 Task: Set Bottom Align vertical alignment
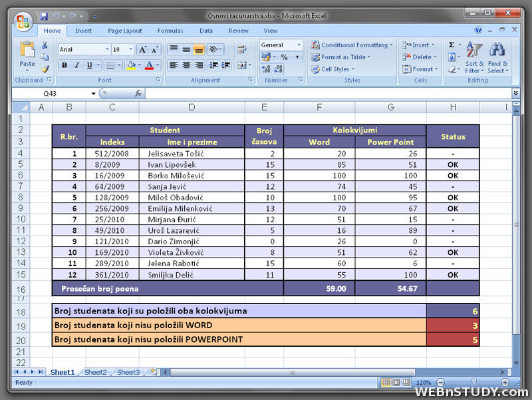pyautogui.click(x=199, y=49)
